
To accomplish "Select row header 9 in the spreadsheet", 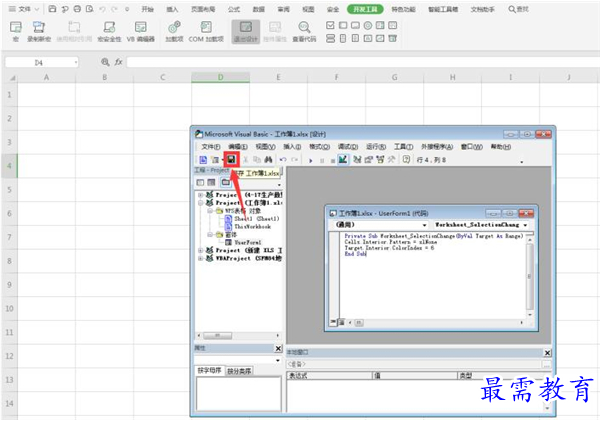I will pyautogui.click(x=9, y=285).
